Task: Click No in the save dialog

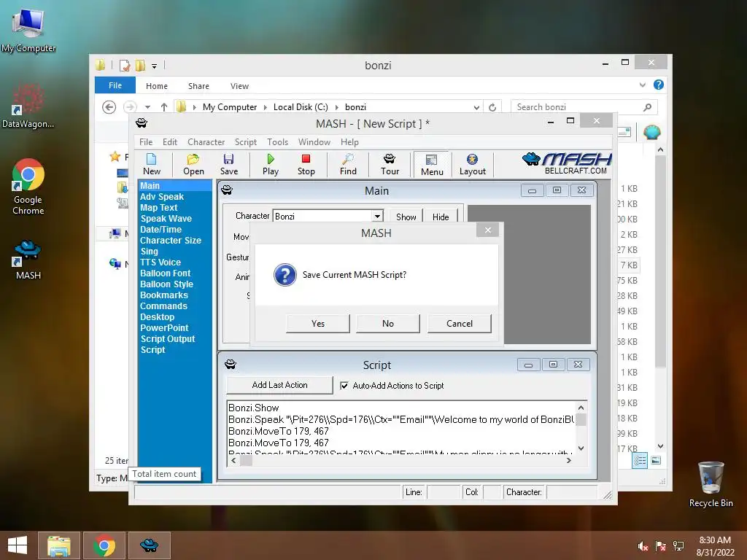Action: [388, 323]
